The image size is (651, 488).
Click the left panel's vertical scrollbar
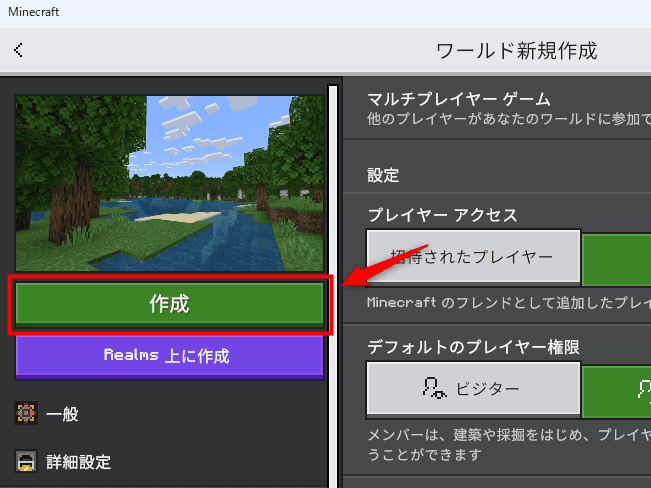pyautogui.click(x=332, y=280)
